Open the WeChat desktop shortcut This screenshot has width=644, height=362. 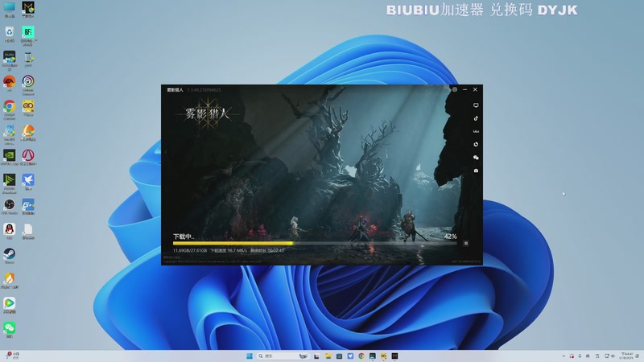9,330
